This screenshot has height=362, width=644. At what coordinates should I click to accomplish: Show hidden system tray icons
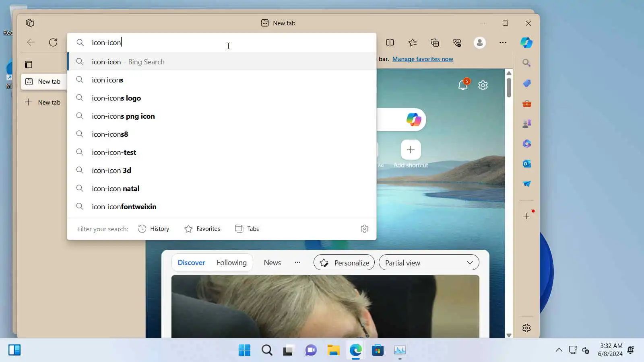click(559, 350)
